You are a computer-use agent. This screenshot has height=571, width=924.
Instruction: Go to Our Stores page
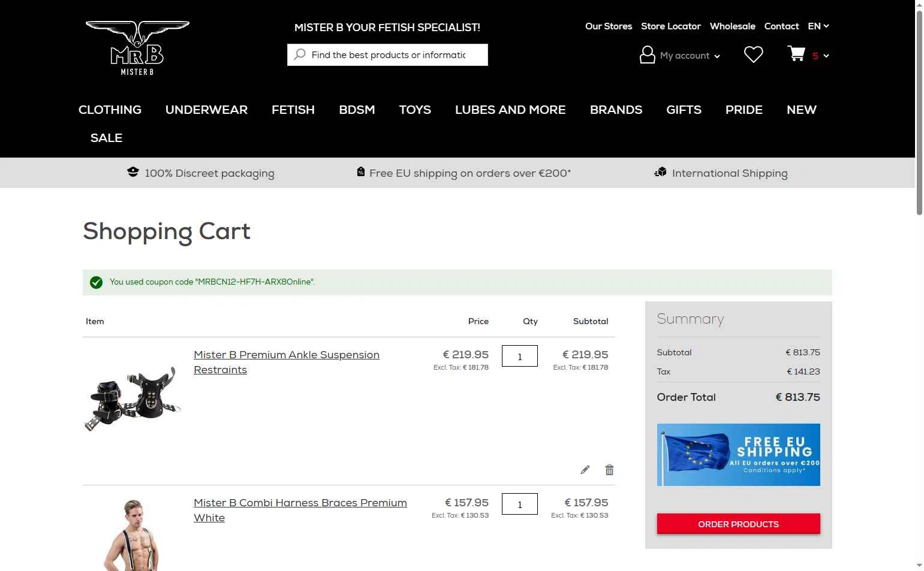[609, 26]
